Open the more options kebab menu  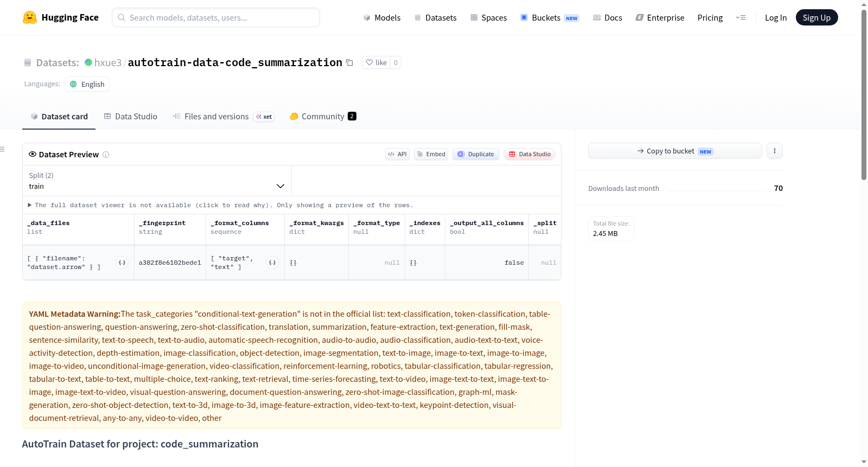pos(775,151)
